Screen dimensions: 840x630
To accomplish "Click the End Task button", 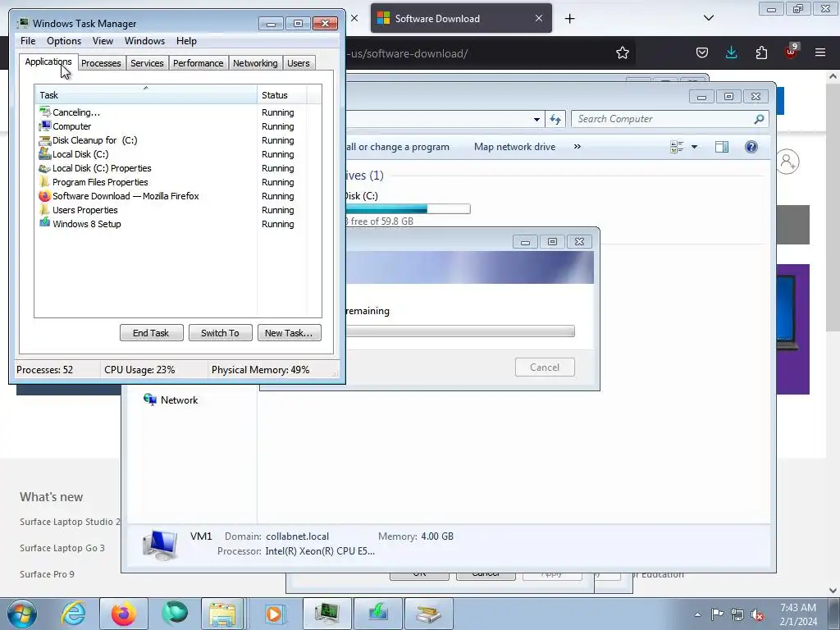I will 151,333.
